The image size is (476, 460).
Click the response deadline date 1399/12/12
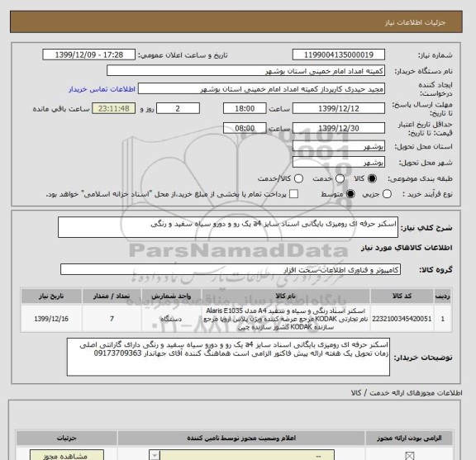pyautogui.click(x=339, y=108)
